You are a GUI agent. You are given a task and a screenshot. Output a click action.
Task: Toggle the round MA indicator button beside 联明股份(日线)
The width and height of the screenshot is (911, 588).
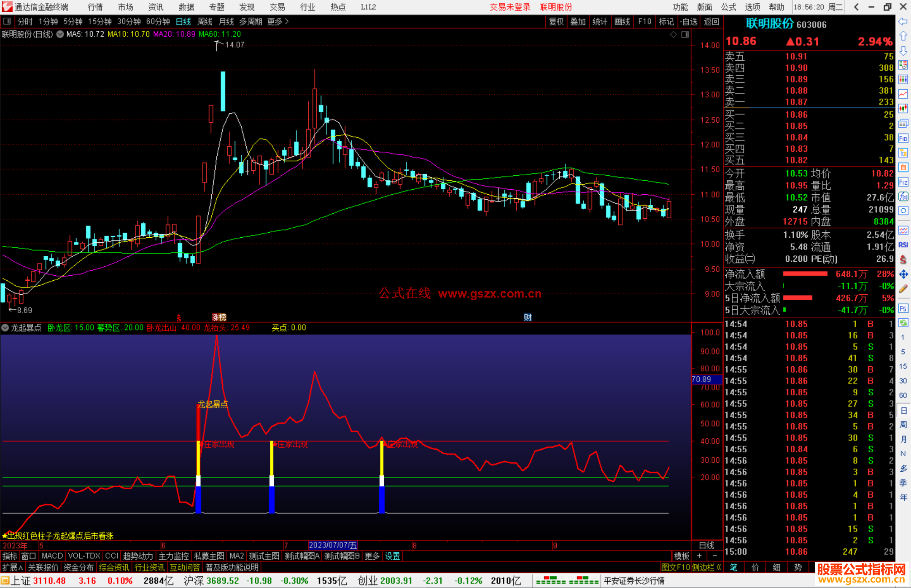pyautogui.click(x=60, y=34)
